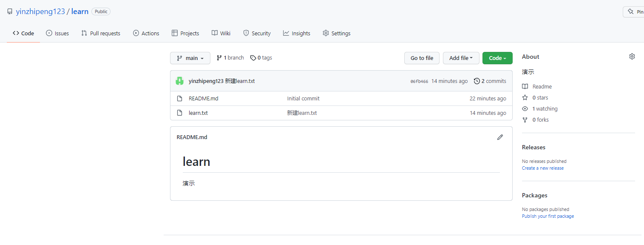644x245 pixels.
Task: Click the No packages published text
Action: coord(545,209)
